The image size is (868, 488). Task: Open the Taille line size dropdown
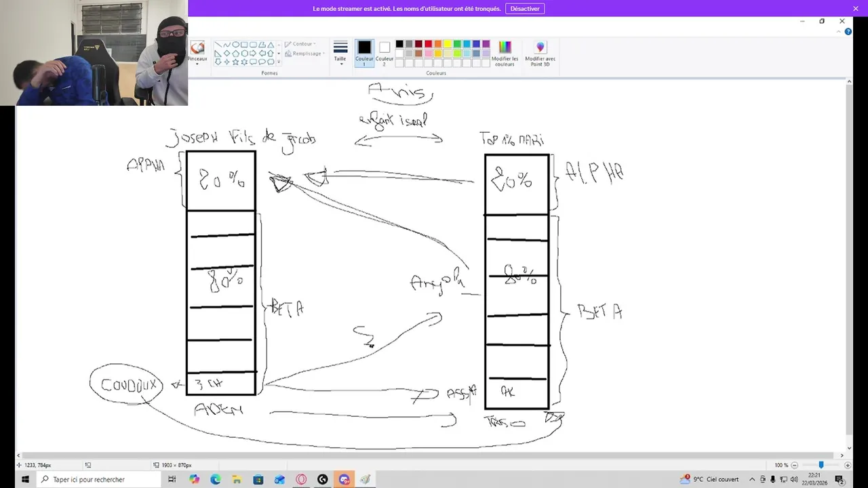340,52
